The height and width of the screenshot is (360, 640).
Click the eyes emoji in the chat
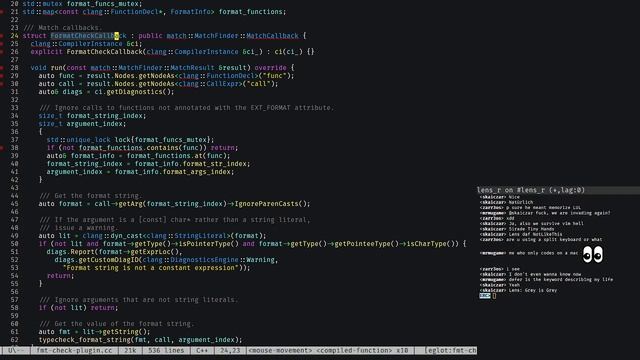coord(592,255)
